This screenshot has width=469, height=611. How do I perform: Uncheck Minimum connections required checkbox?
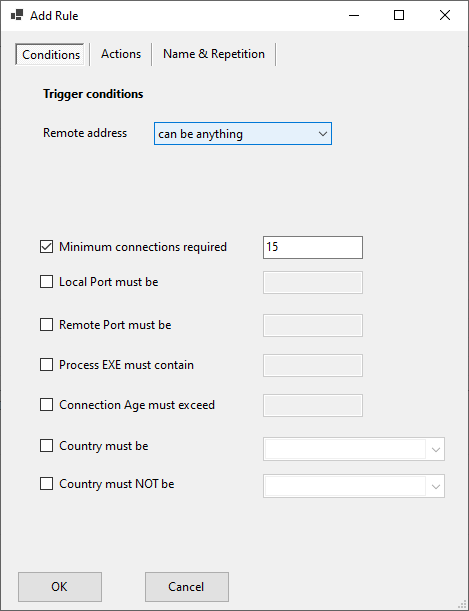[x=46, y=247]
